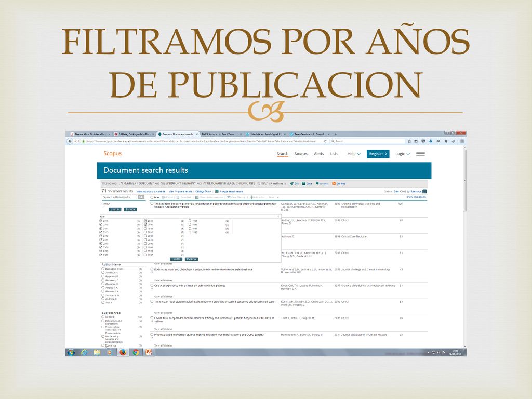Reload the page with the refresh icon
Image resolution: width=532 pixels, height=399 pixels.
pyautogui.click(x=325, y=141)
